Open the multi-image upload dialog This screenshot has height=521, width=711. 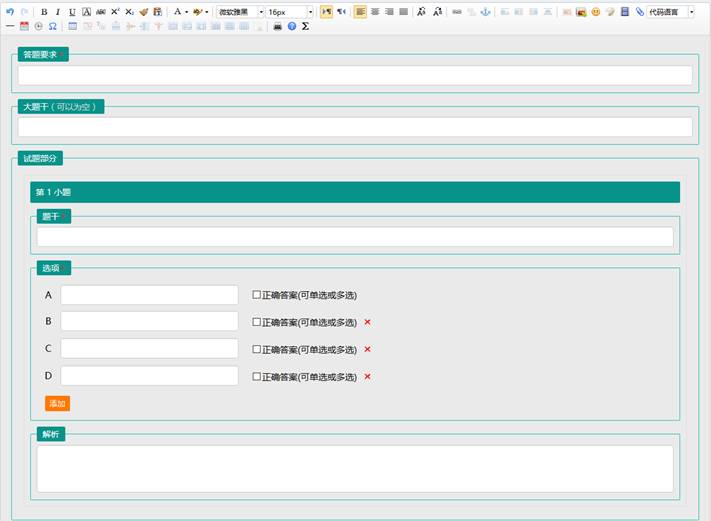[x=581, y=12]
